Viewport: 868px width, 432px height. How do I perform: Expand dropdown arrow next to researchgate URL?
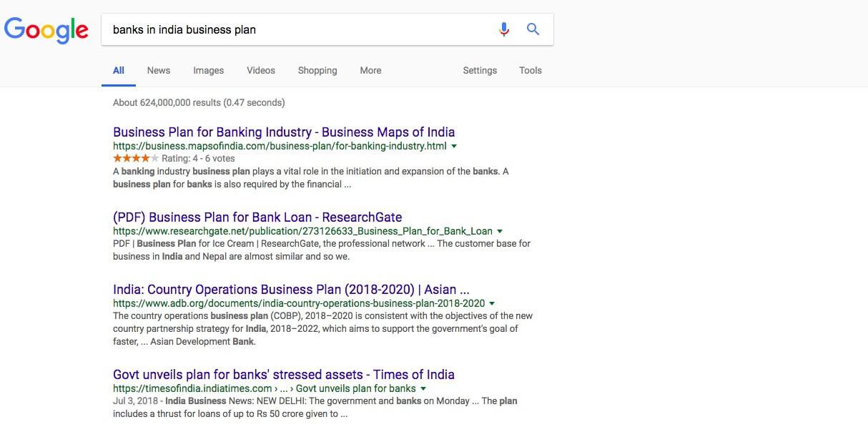click(500, 231)
